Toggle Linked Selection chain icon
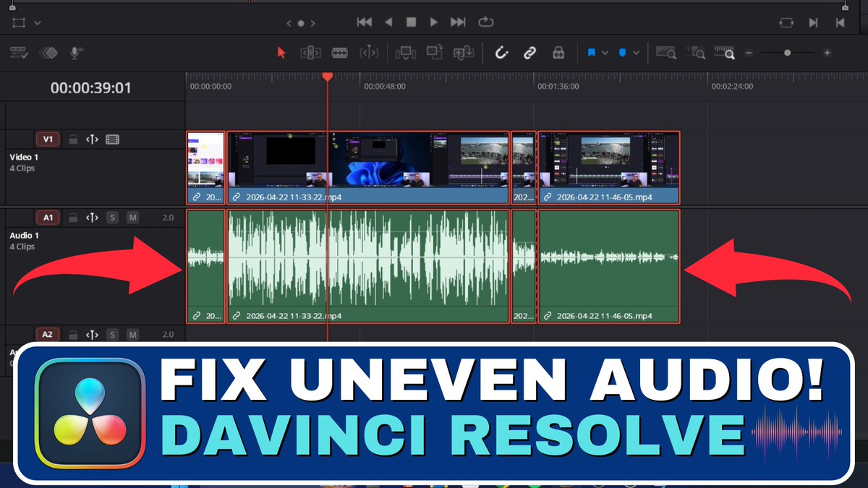868x488 pixels. 529,53
